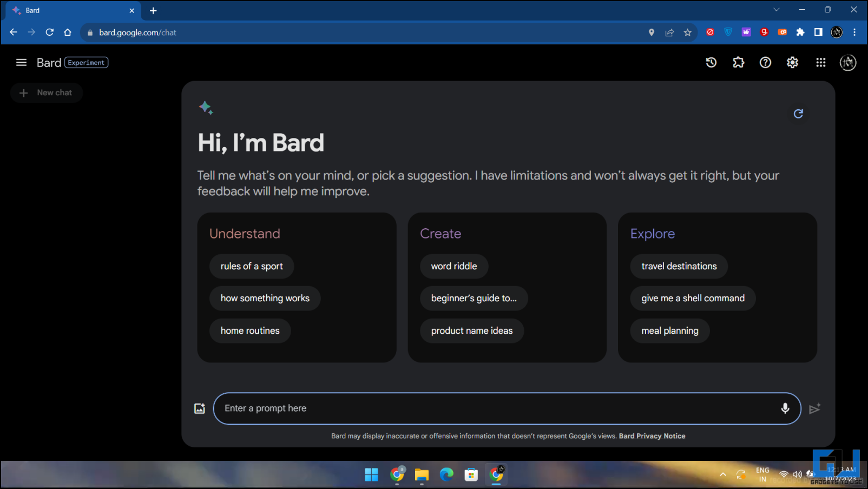
Task: Reload the page in browser toolbar
Action: [x=49, y=32]
